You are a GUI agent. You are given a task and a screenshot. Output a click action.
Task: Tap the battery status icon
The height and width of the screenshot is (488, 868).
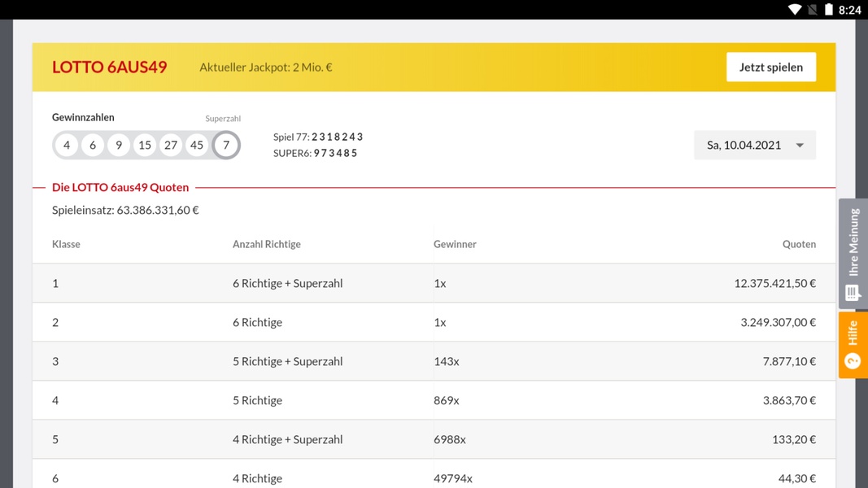pyautogui.click(x=829, y=10)
